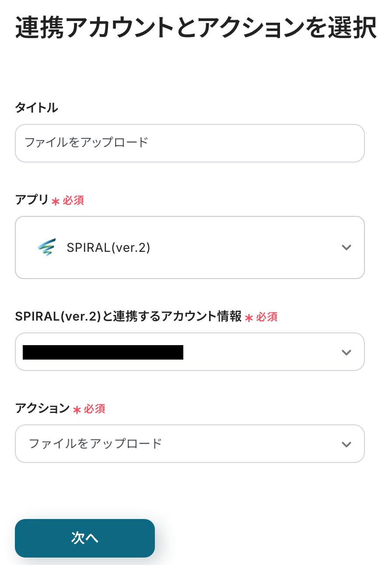Screen dimensions: 392x565
Task: Open the account info dropdown arrow
Action: [x=346, y=352]
